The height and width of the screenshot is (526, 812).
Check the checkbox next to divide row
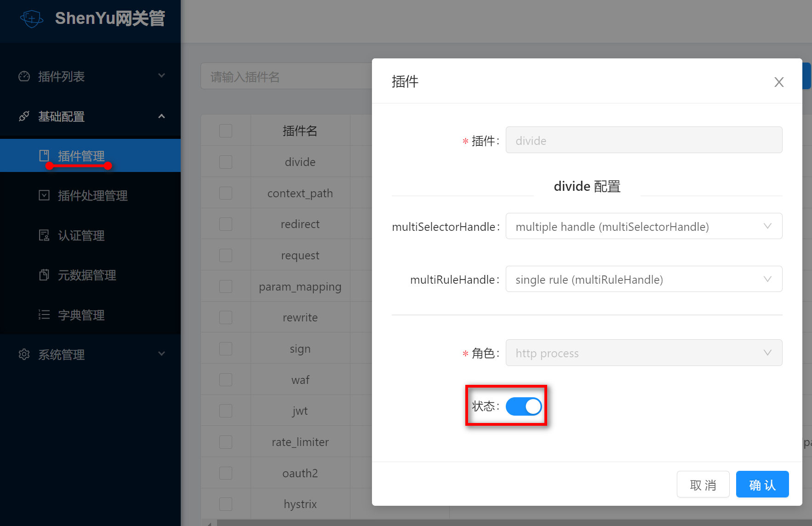[x=226, y=162]
